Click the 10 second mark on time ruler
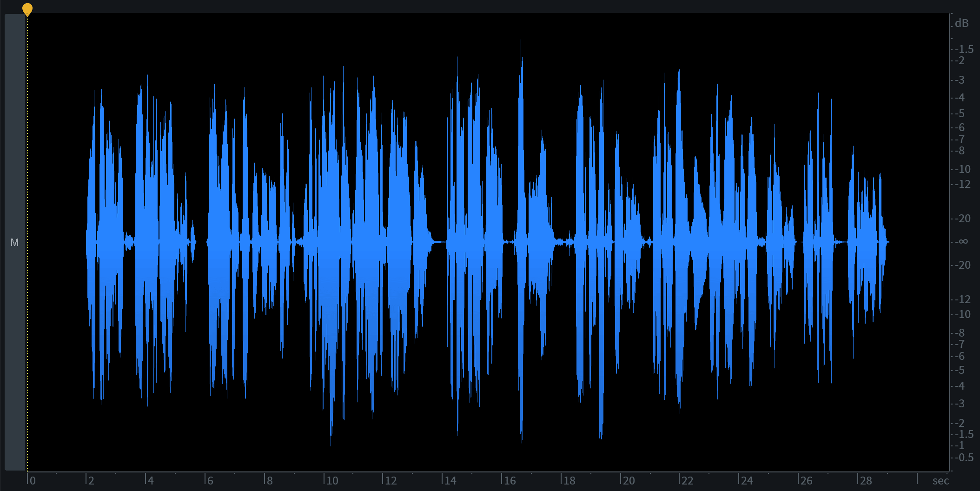The width and height of the screenshot is (980, 491). tap(332, 480)
